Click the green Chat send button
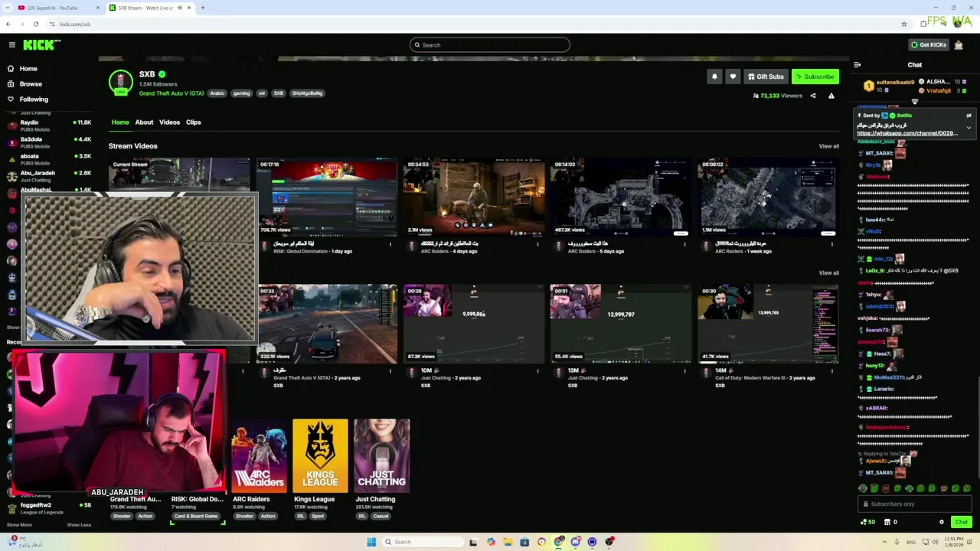 click(961, 523)
